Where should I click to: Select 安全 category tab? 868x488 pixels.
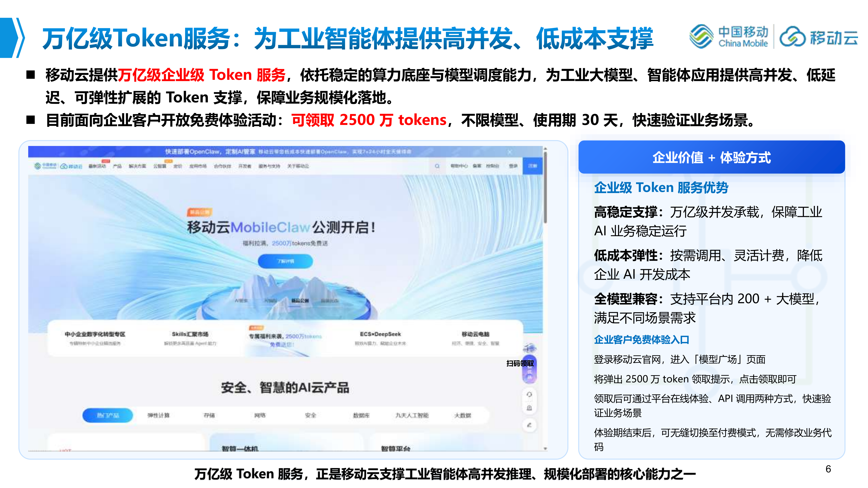tap(311, 415)
